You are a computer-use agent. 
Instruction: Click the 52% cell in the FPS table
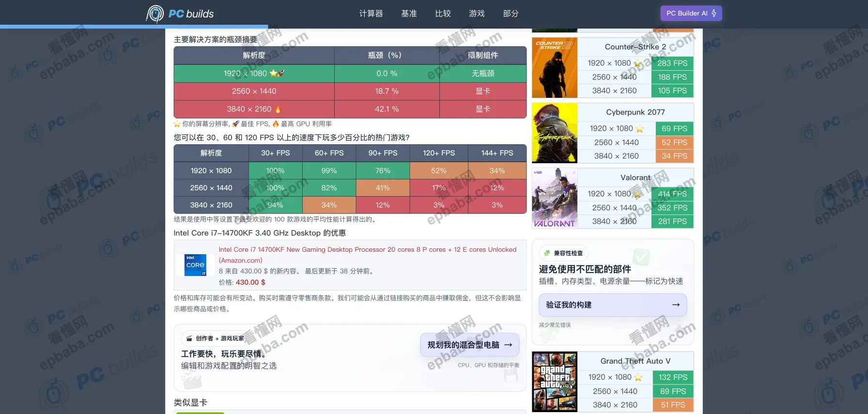(x=439, y=170)
